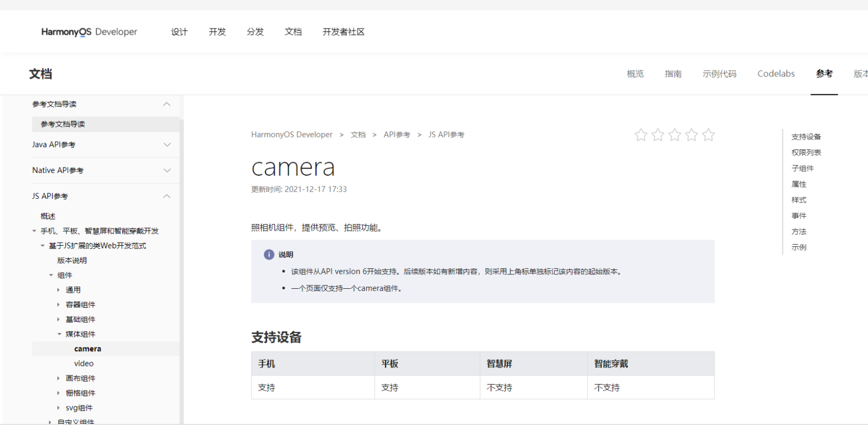Screen dimensions: 868x430
Task: Click the 智能穿戴 table header cell
Action: pos(651,364)
